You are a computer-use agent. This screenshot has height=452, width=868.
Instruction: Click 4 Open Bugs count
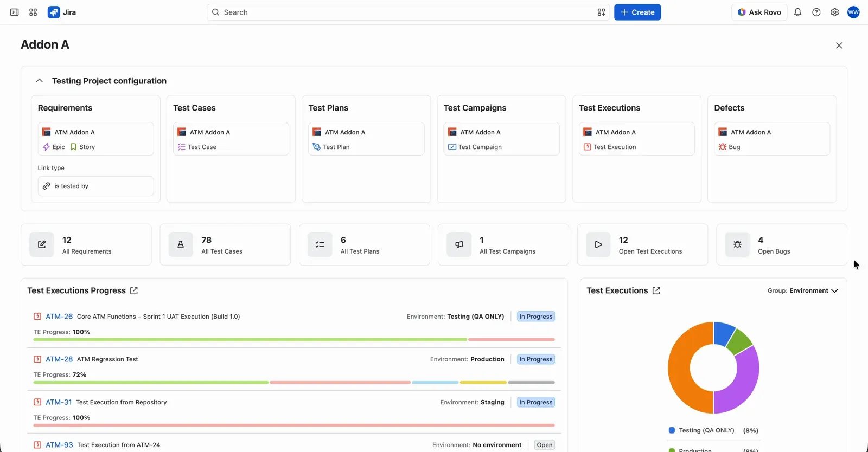click(761, 240)
